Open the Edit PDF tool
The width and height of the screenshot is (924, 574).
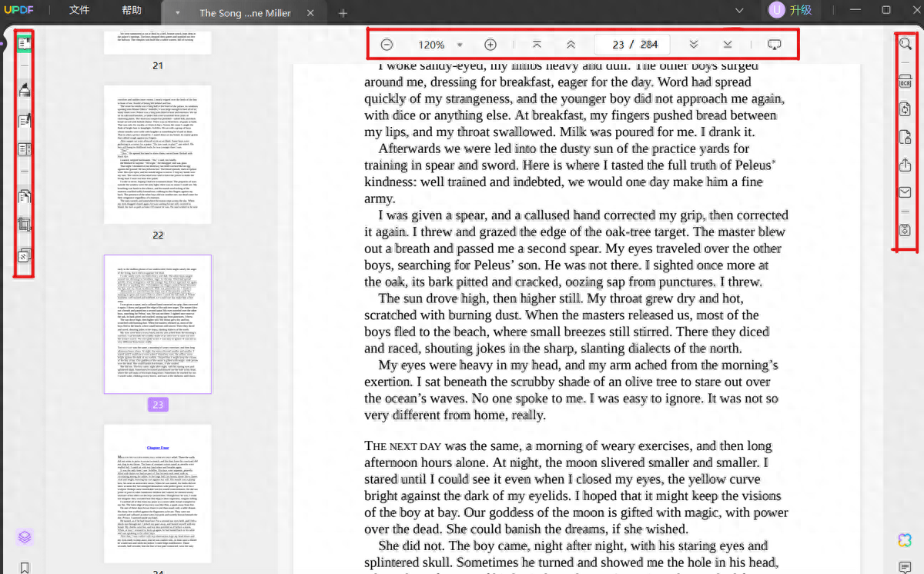24,120
